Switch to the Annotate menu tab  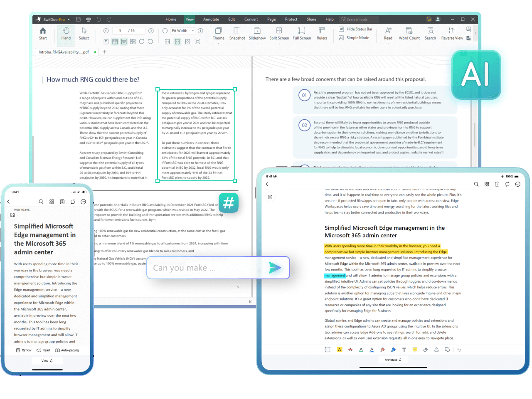click(x=211, y=20)
